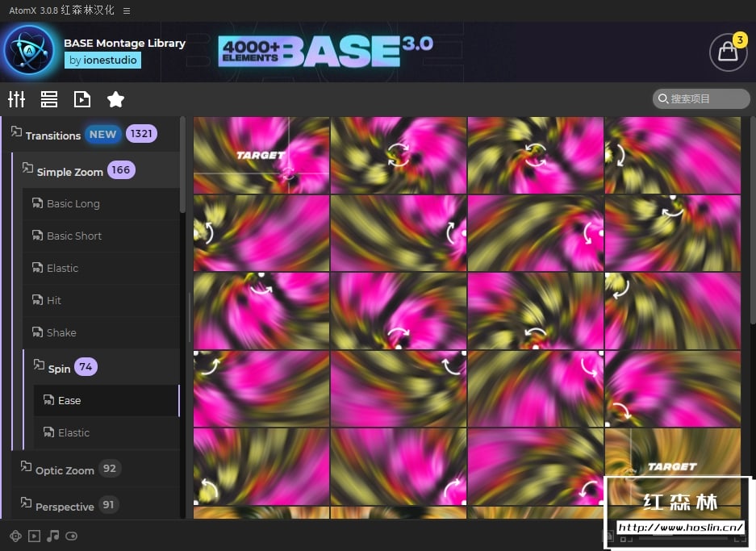Select the yellow TARGET thumbnail in the fifth row
The height and width of the screenshot is (551, 756).
(673, 466)
